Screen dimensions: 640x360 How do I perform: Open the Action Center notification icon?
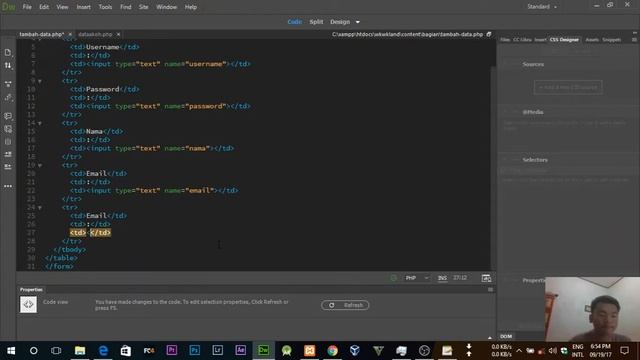(x=624, y=351)
